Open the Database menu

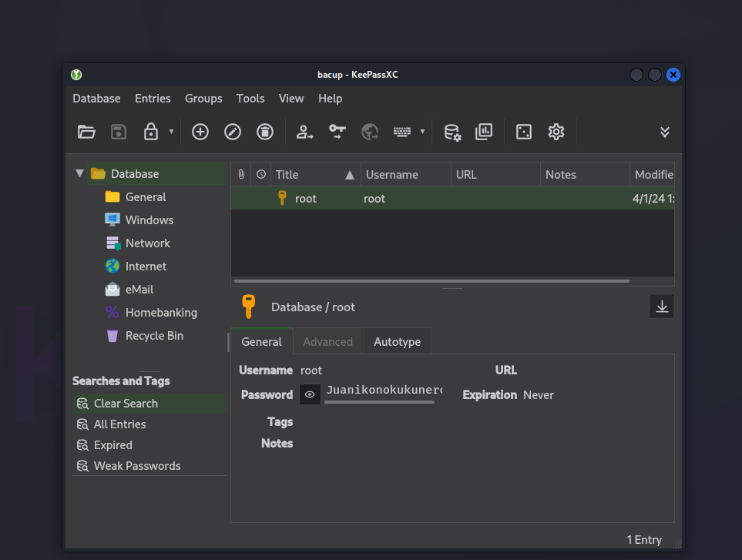pyautogui.click(x=96, y=99)
